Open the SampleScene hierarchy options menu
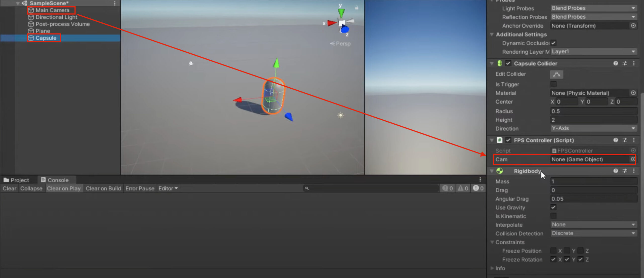Image resolution: width=644 pixels, height=278 pixels. [115, 3]
